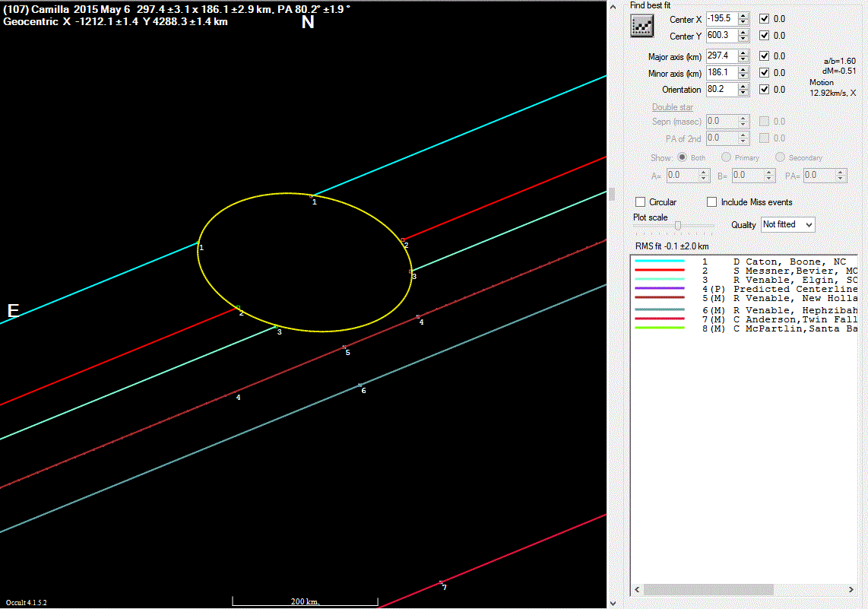Click the cyan color line for observer 1
This screenshot has width=868, height=609.
[x=660, y=261]
